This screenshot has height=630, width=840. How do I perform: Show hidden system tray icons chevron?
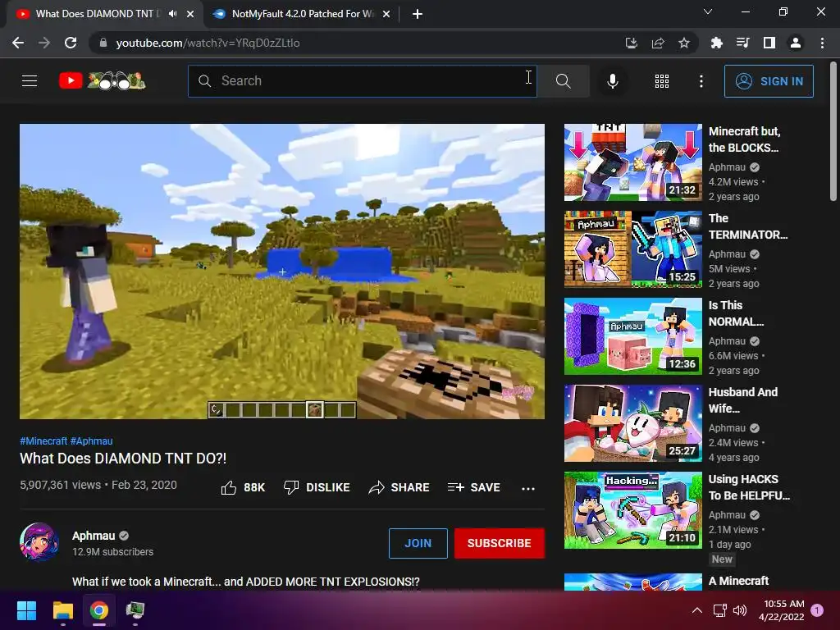pyautogui.click(x=697, y=610)
